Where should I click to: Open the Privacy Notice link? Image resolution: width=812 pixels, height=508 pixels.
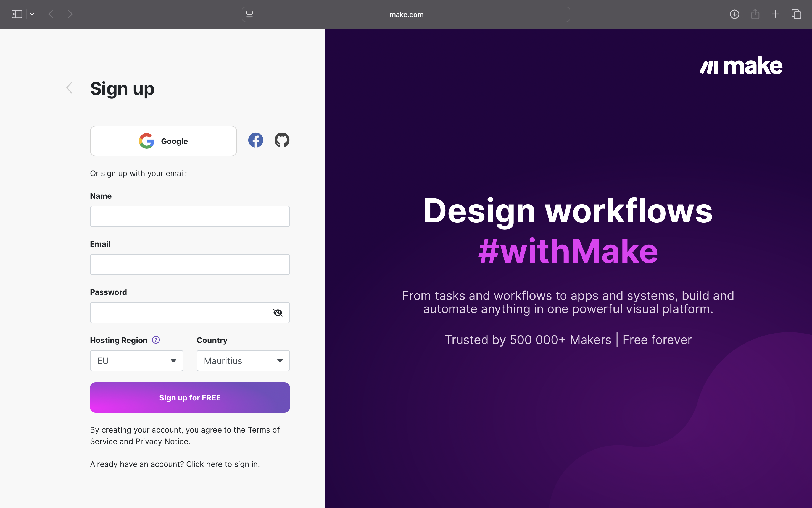[162, 441]
